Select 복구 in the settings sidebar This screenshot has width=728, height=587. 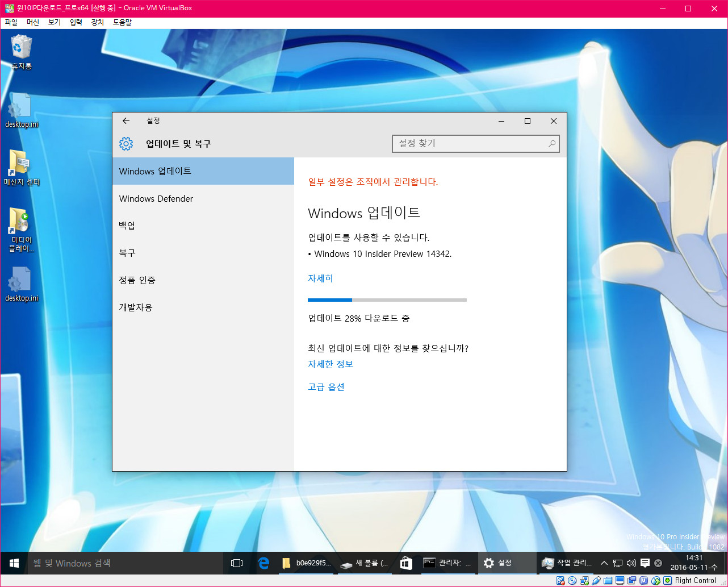tap(203, 253)
